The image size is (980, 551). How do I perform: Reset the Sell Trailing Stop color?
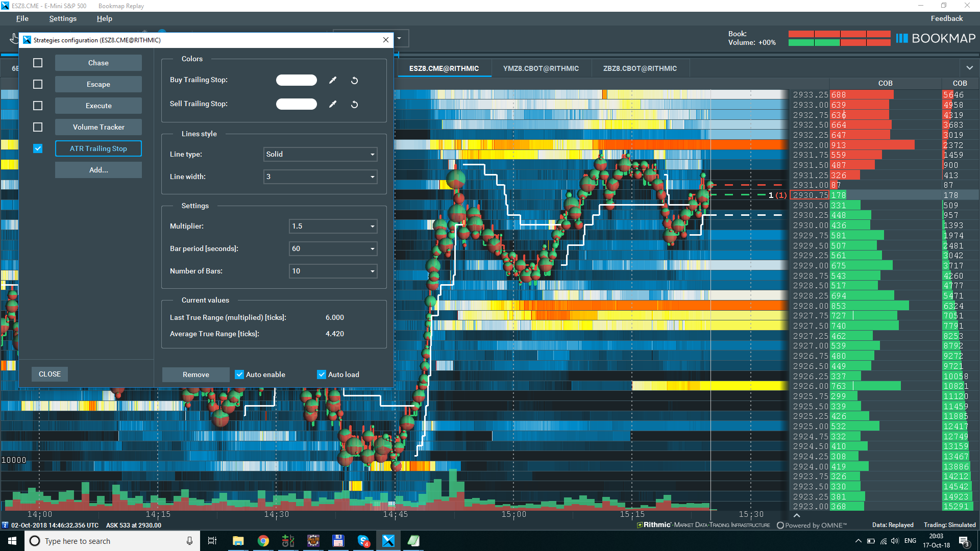(x=354, y=105)
